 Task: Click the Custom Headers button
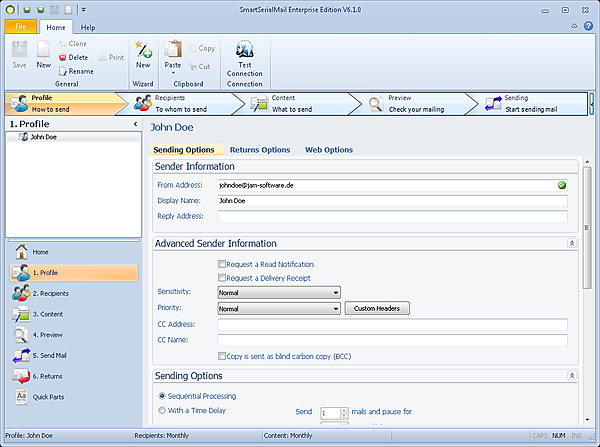[x=377, y=308]
